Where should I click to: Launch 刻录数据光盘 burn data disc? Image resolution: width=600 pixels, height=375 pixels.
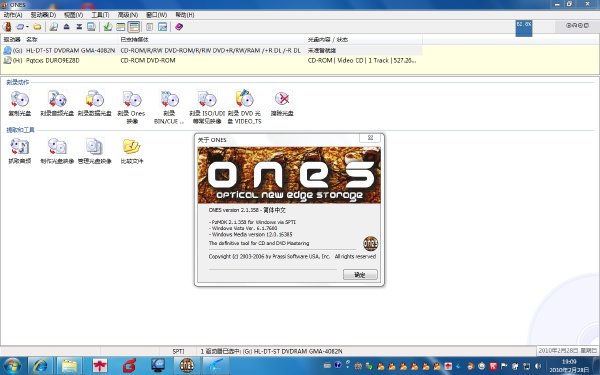(x=95, y=103)
